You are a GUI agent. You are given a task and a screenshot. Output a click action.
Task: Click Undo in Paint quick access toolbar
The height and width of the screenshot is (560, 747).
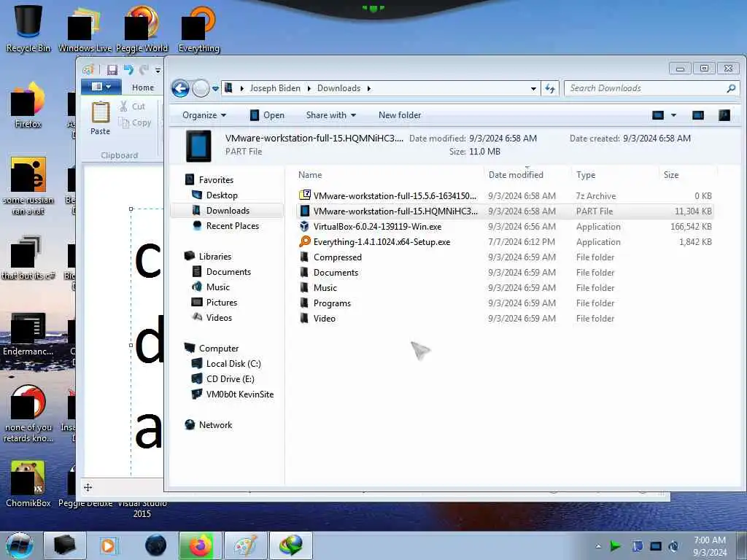128,70
